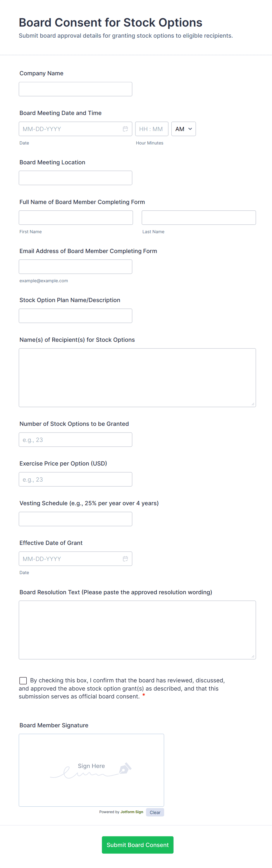Check the board consent confirmation checkbox
The width and height of the screenshot is (272, 868).
(23, 680)
